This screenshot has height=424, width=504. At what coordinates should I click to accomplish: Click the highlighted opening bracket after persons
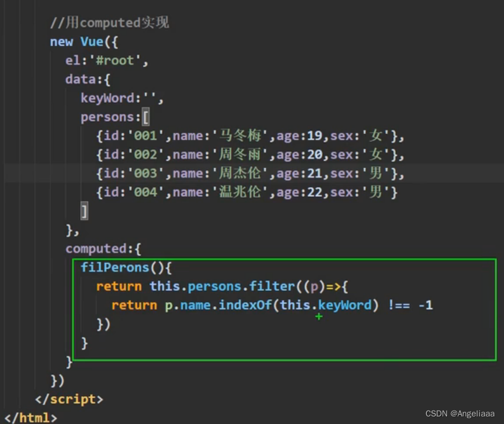click(146, 117)
